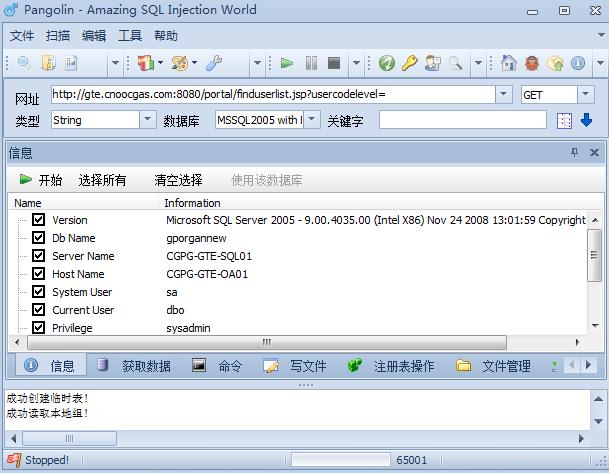Expand overflow arrow after stop icon
Viewport: 609px width, 473px height.
(x=356, y=63)
